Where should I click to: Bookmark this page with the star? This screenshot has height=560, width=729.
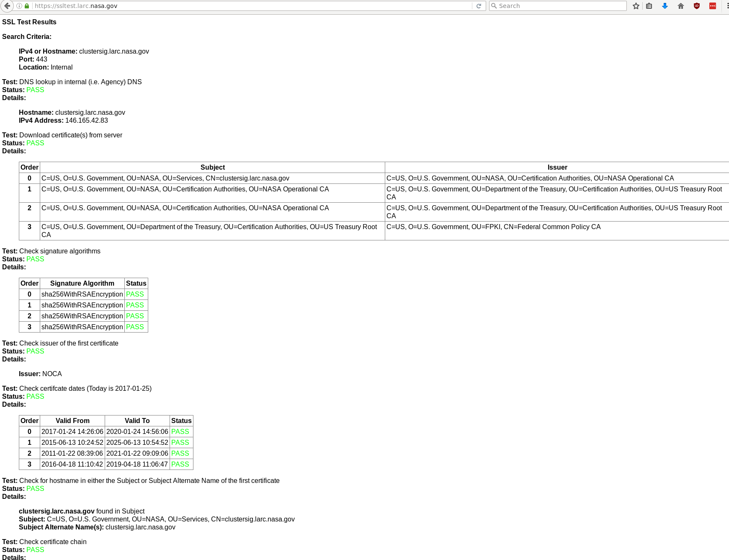click(x=636, y=6)
